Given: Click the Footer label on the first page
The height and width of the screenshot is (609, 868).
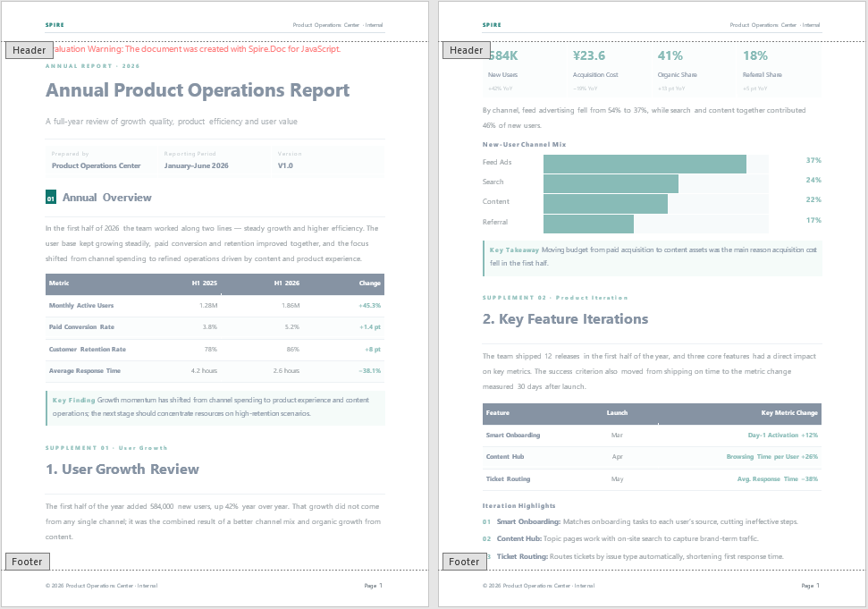Looking at the screenshot, I should (x=28, y=562).
